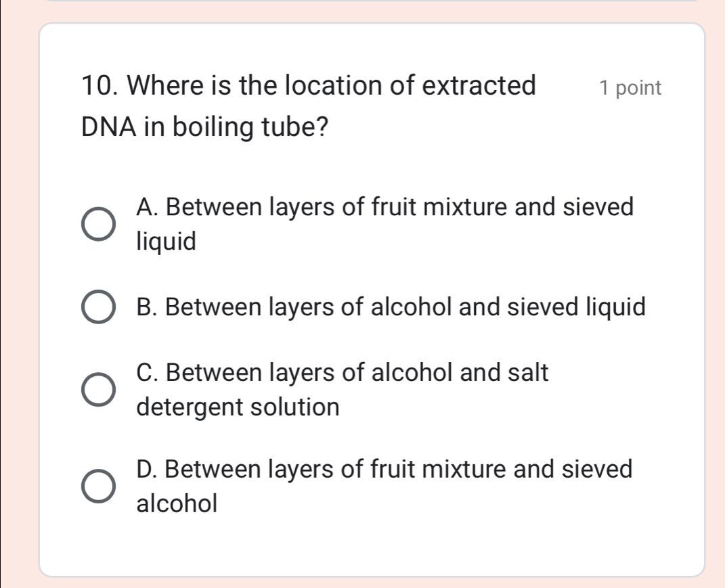The width and height of the screenshot is (725, 588).
Task: Click the word 'extracted' in the question
Action: tap(479, 87)
